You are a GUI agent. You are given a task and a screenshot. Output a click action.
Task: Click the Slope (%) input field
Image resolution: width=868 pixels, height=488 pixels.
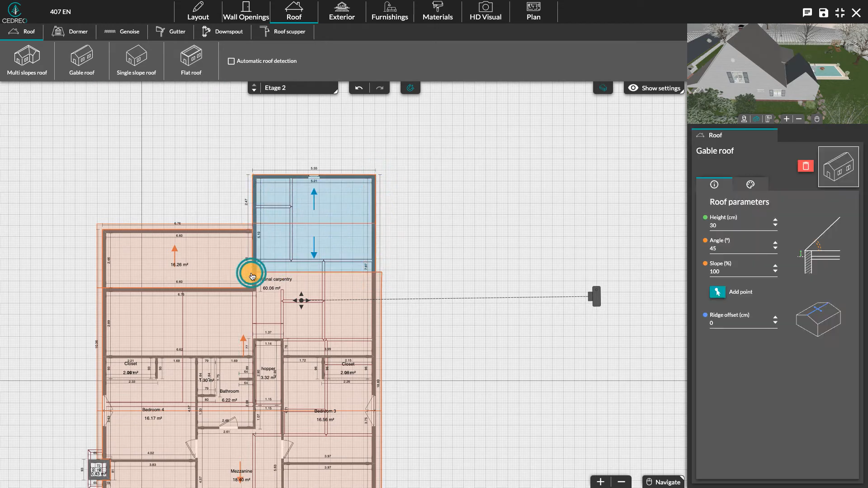pyautogui.click(x=740, y=272)
